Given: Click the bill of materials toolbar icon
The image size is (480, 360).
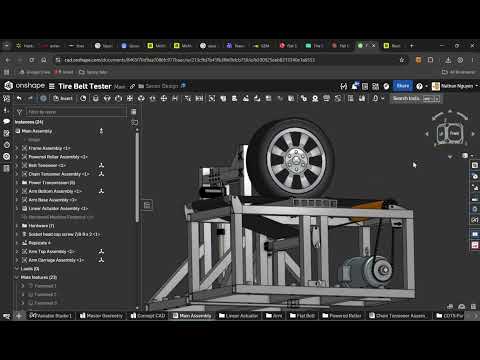Looking at the screenshot, I should [x=350, y=98].
